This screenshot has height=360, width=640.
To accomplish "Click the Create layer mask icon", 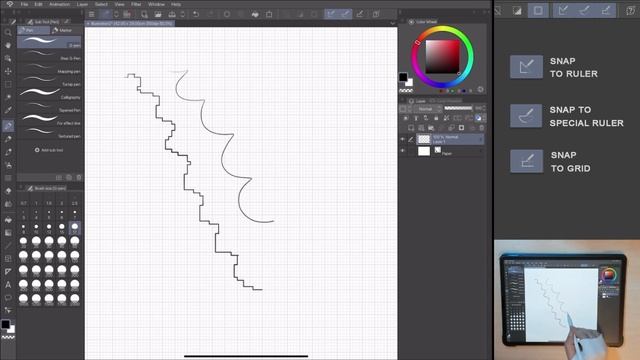I will coord(461,128).
